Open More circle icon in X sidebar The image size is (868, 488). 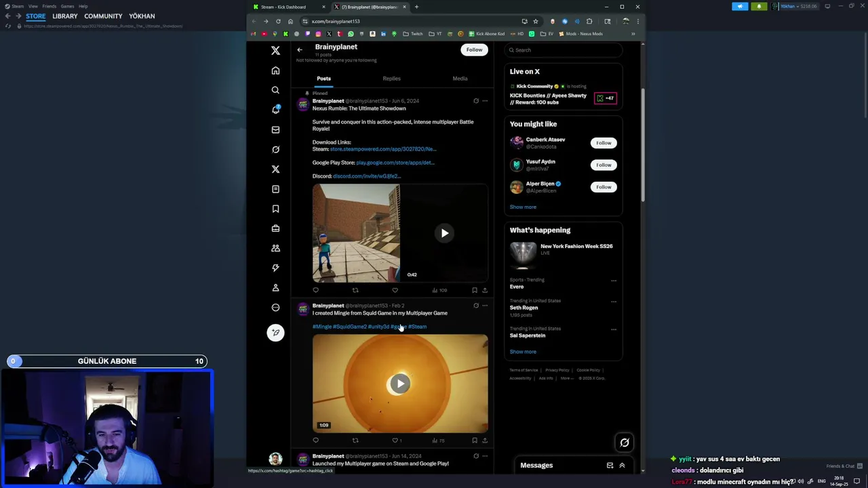pyautogui.click(x=275, y=308)
